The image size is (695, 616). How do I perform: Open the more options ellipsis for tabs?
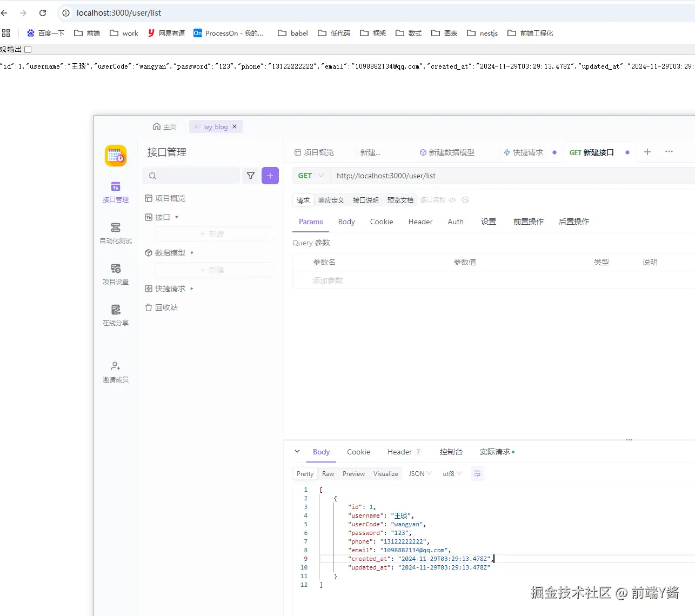click(x=669, y=152)
